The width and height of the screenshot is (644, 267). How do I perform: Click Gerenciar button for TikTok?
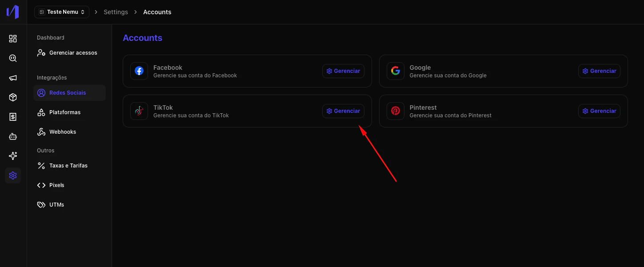343,111
